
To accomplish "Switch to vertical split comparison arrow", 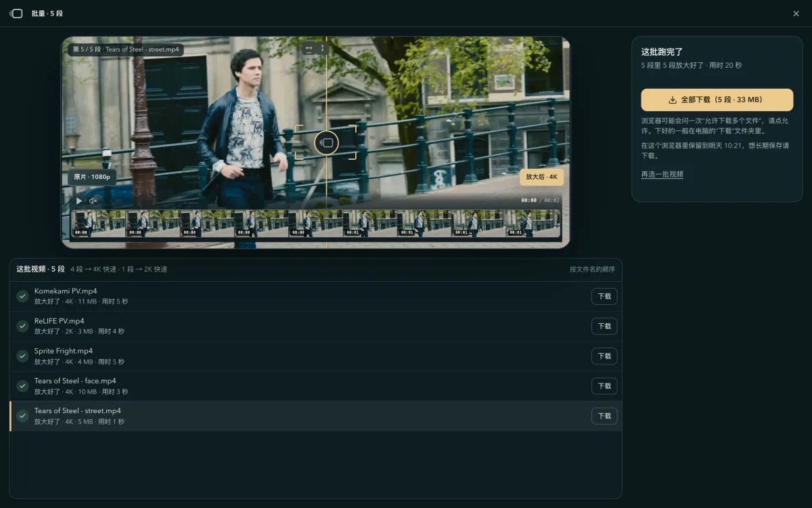I will 323,48.
